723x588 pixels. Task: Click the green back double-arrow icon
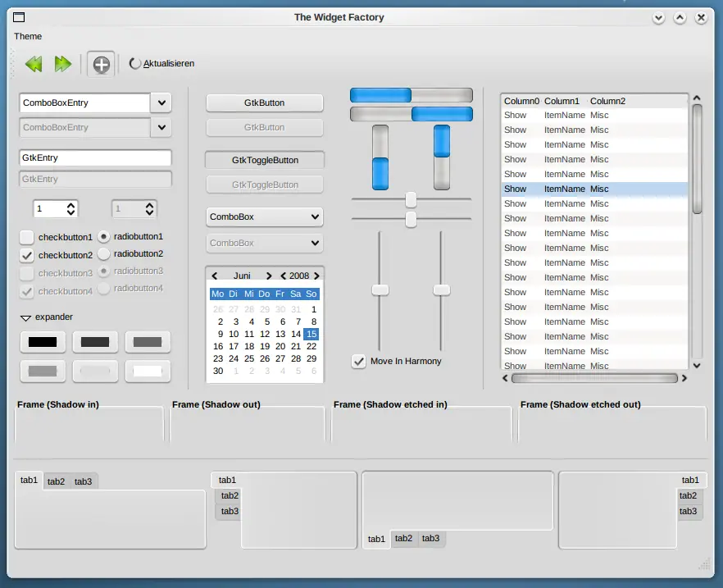click(x=34, y=64)
